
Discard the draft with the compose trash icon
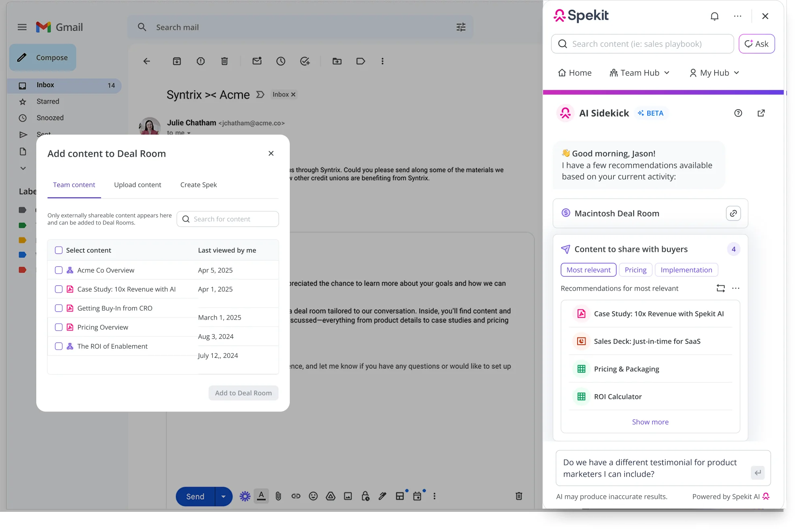[519, 496]
